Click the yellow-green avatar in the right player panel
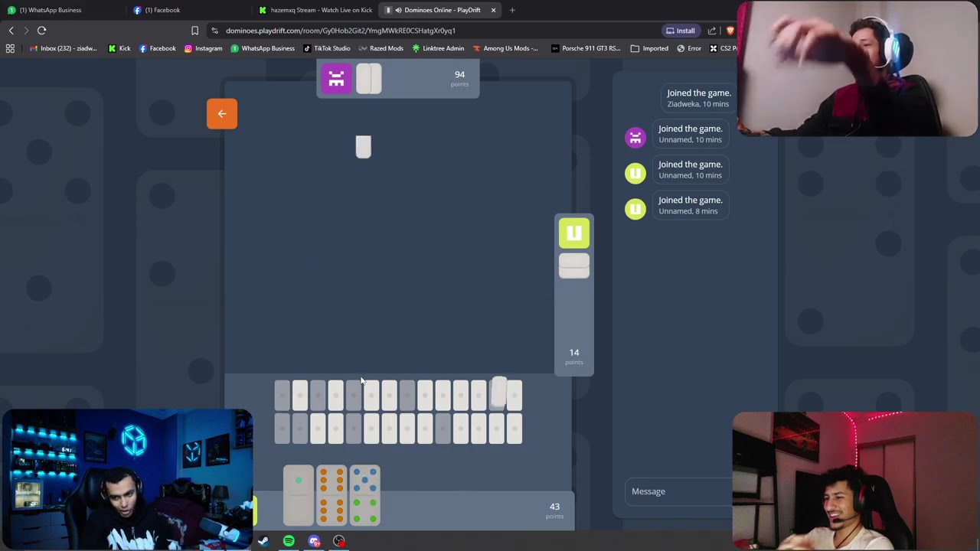 click(x=574, y=233)
